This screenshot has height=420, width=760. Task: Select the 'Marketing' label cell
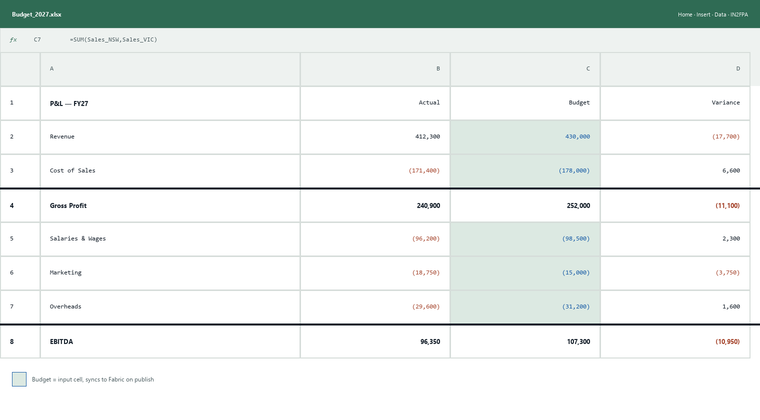170,273
